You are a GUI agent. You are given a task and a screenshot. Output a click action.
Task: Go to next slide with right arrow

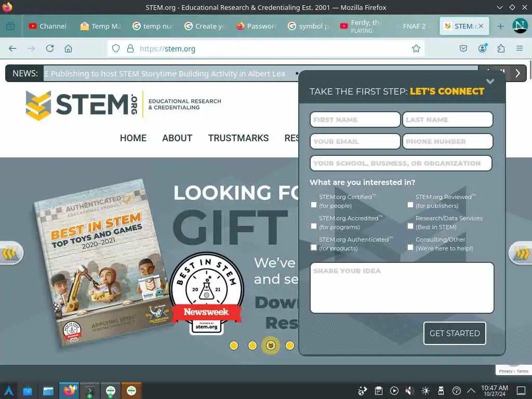point(521,253)
